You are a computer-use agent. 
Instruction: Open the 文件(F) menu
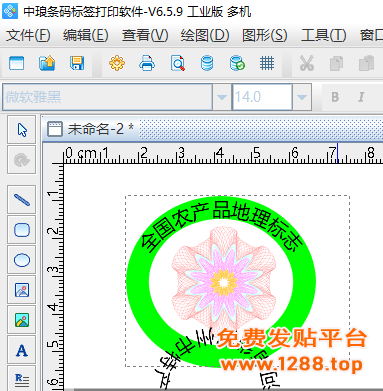[28, 35]
